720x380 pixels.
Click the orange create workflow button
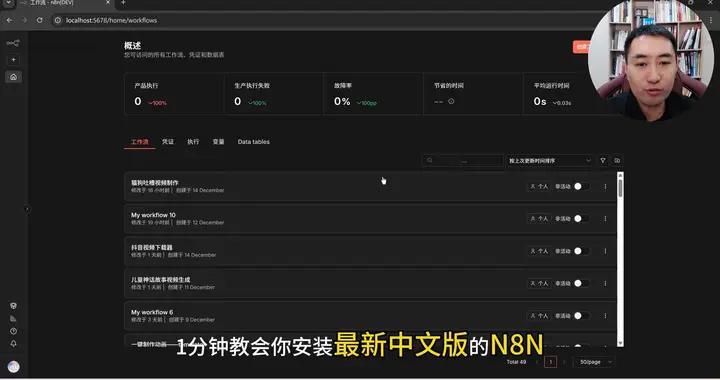click(580, 47)
